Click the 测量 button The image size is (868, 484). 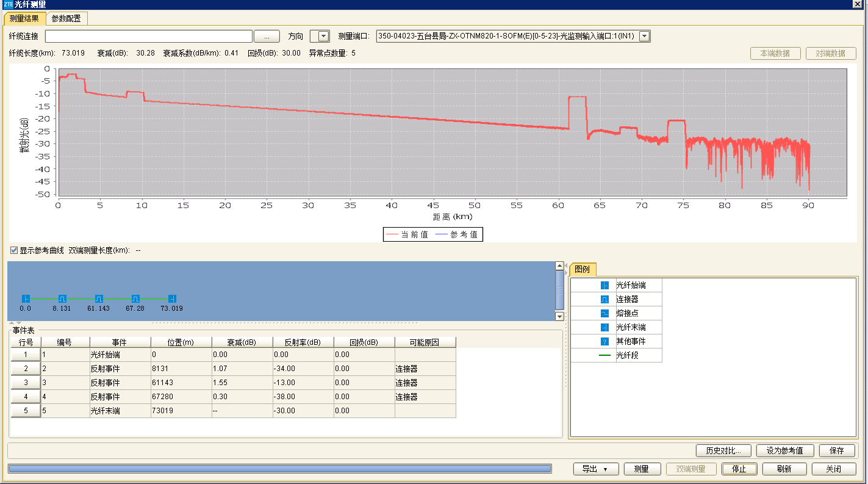[x=641, y=469]
